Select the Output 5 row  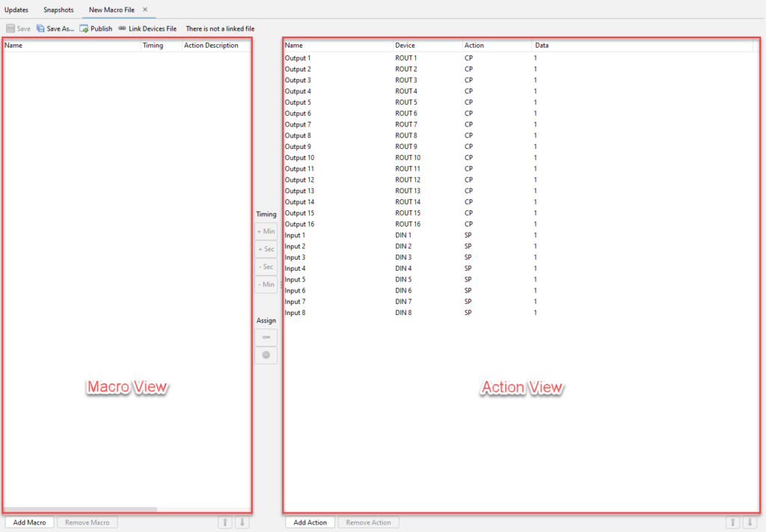coord(521,103)
